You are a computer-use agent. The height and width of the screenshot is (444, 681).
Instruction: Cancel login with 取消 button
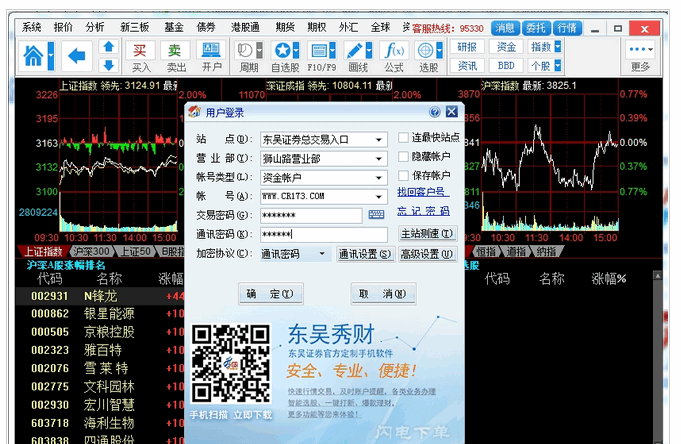pyautogui.click(x=383, y=294)
